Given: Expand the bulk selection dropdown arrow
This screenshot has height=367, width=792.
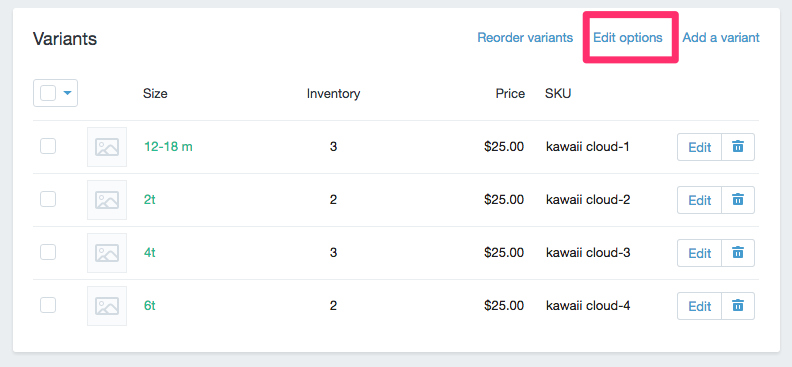Looking at the screenshot, I should pyautogui.click(x=68, y=93).
